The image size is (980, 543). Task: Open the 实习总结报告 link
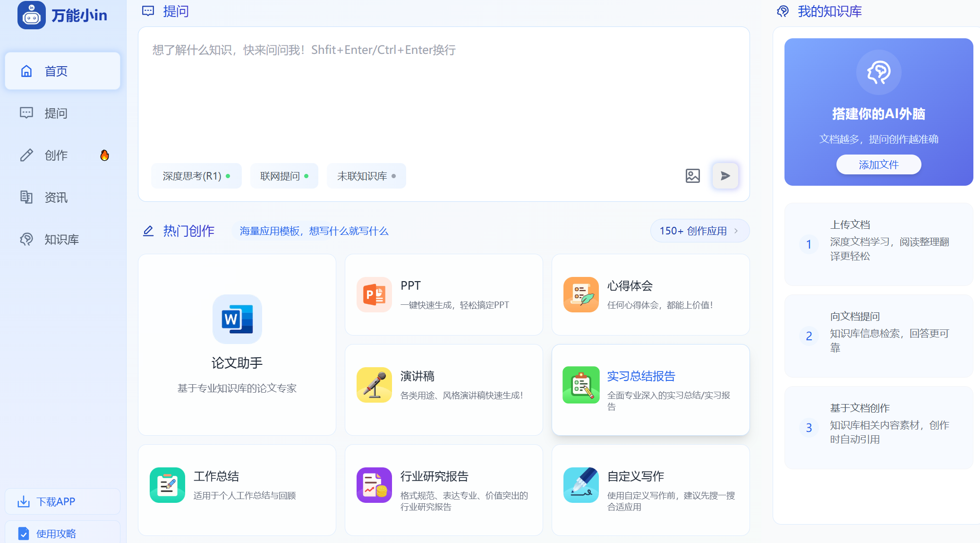pos(641,376)
